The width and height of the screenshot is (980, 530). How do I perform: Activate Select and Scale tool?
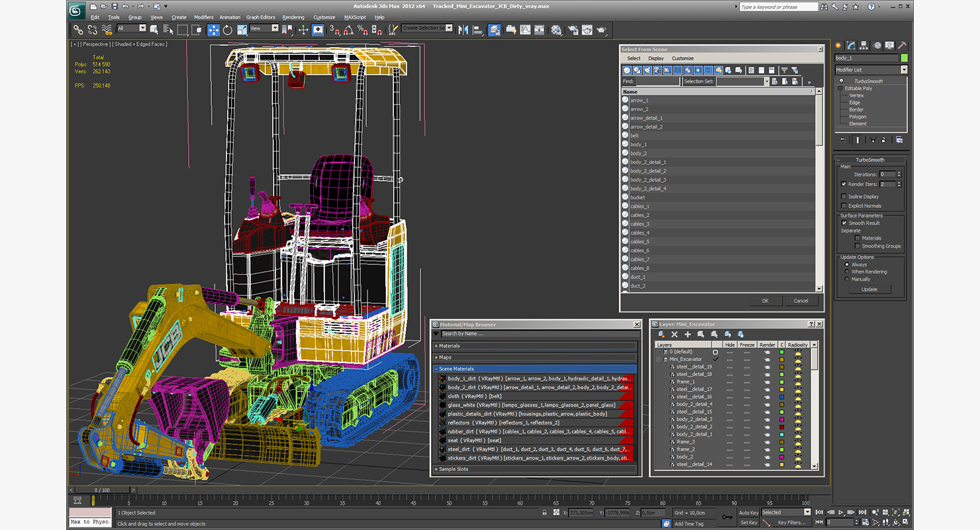pos(242,29)
